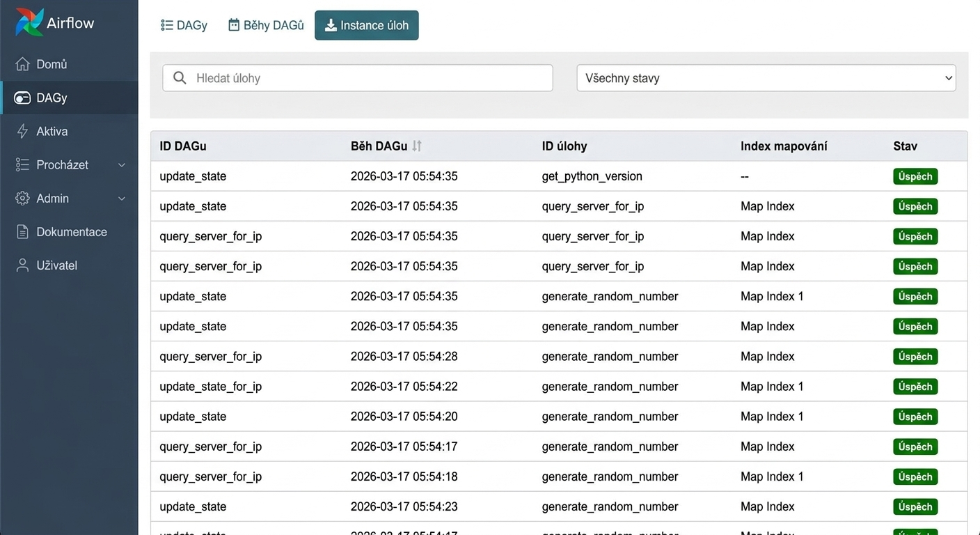Focus the Hledat úlohy search field
The height and width of the screenshot is (535, 980).
click(358, 78)
